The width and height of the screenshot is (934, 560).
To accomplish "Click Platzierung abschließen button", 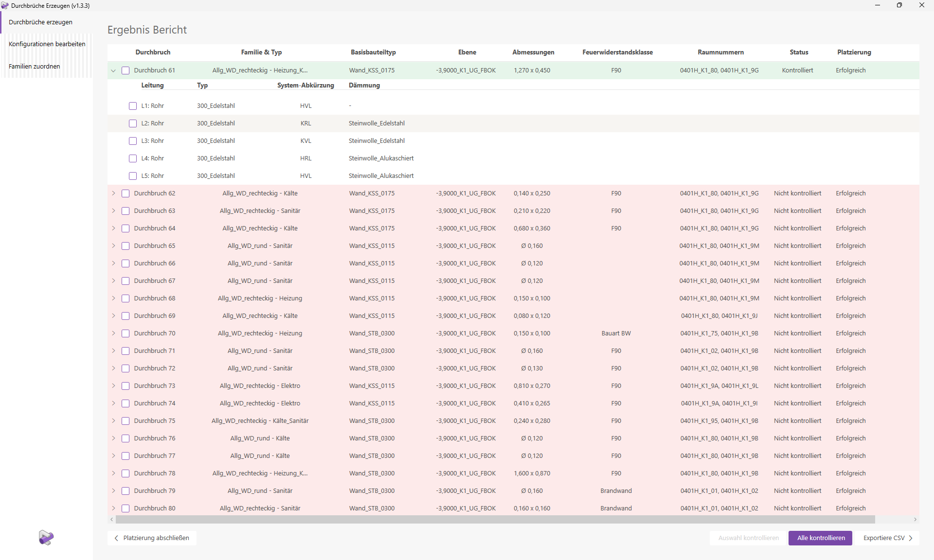I will click(152, 538).
